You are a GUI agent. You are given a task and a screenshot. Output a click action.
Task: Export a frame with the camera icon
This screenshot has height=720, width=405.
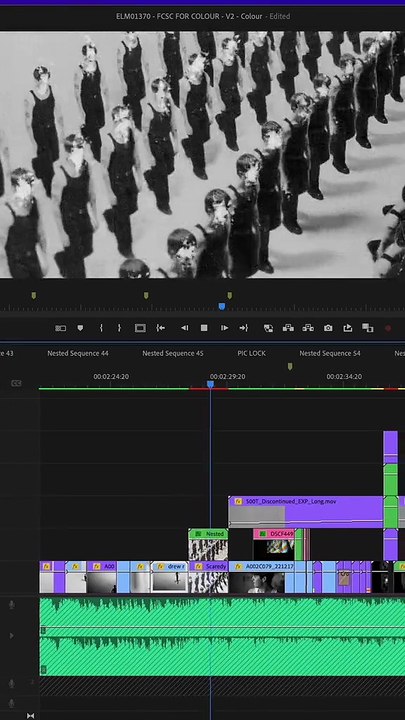[328, 328]
